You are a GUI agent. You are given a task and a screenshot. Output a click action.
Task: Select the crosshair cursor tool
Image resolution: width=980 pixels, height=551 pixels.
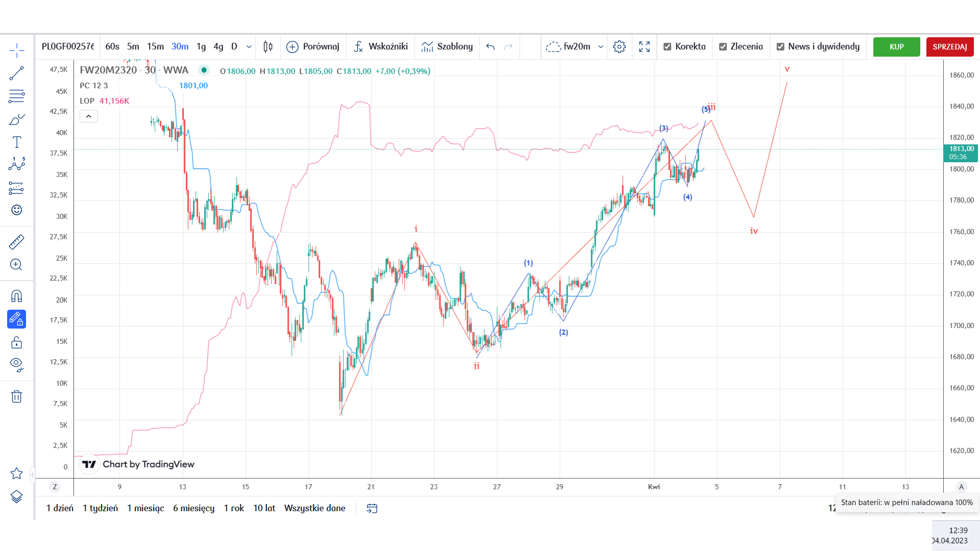16,50
